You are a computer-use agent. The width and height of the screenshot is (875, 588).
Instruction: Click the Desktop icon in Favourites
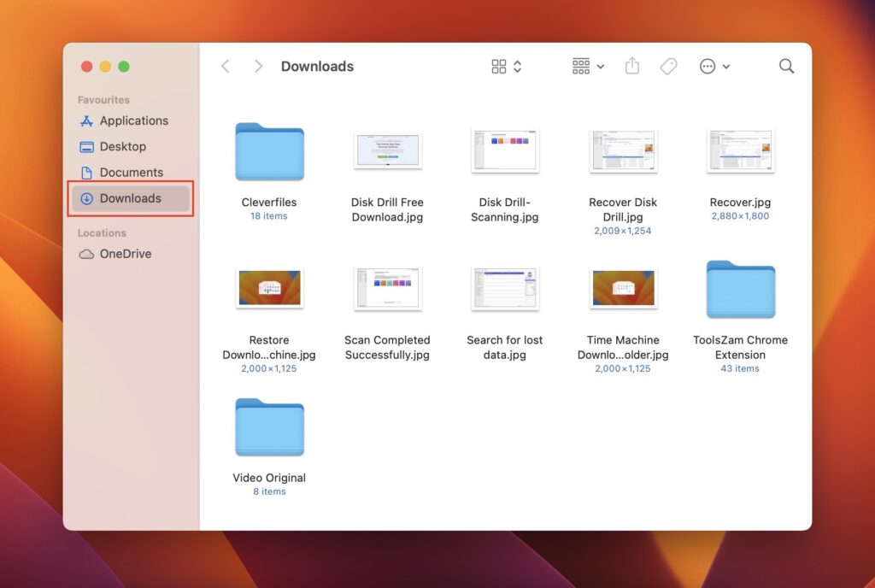[88, 146]
